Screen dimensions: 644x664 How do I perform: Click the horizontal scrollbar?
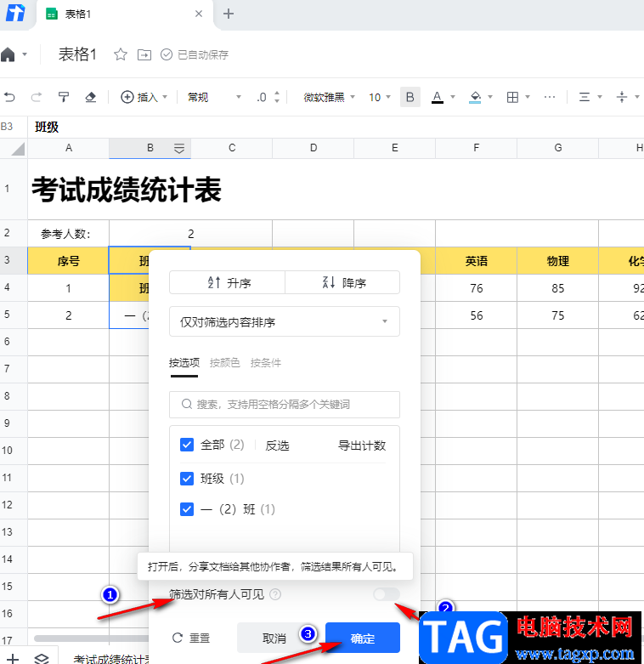(91, 638)
